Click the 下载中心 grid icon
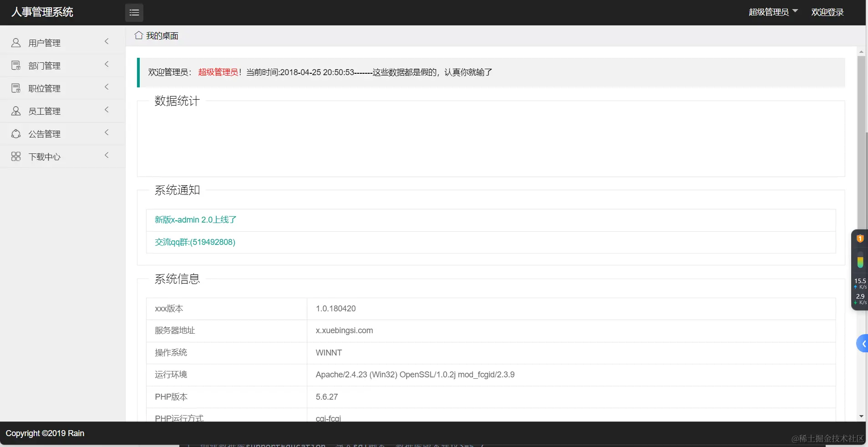The height and width of the screenshot is (447, 868). 16,157
